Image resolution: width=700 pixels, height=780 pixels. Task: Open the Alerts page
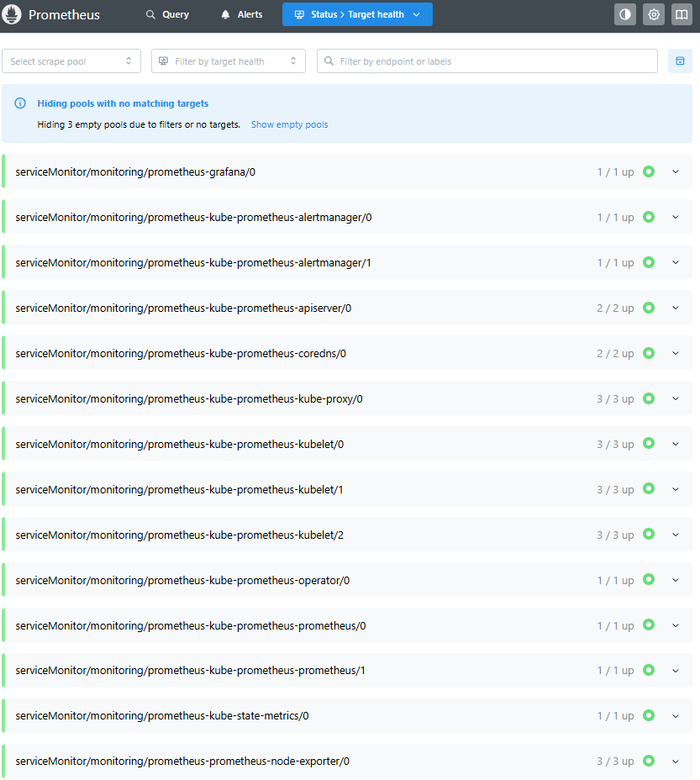(x=241, y=14)
